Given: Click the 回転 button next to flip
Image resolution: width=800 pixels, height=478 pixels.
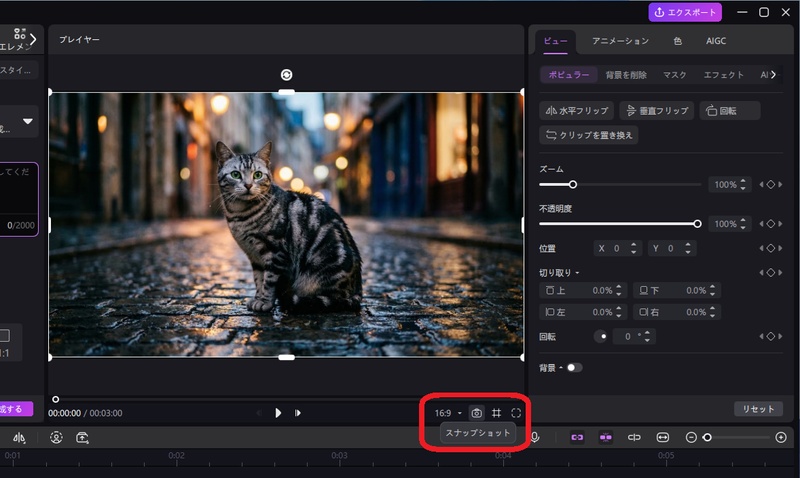Looking at the screenshot, I should click(x=730, y=110).
